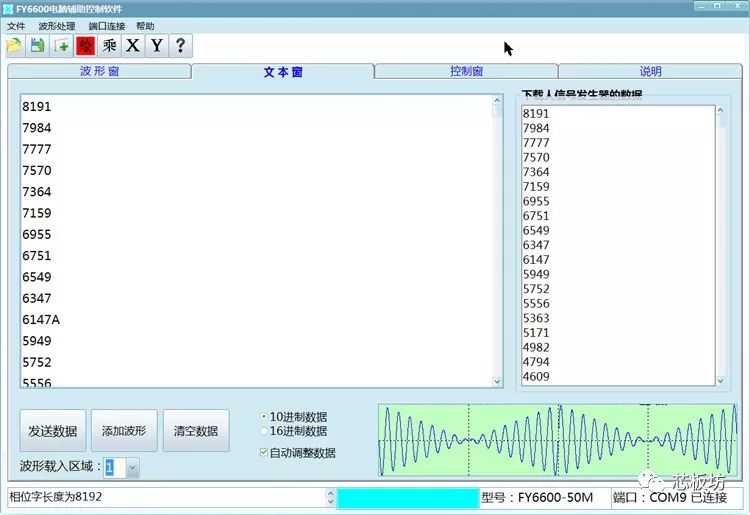Switch to the 说明 tab

(651, 71)
